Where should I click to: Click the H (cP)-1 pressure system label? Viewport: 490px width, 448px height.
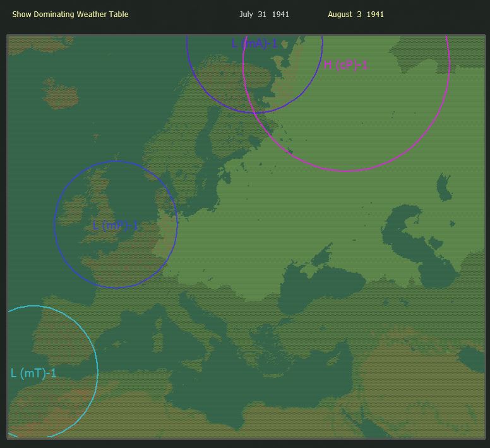click(x=345, y=64)
